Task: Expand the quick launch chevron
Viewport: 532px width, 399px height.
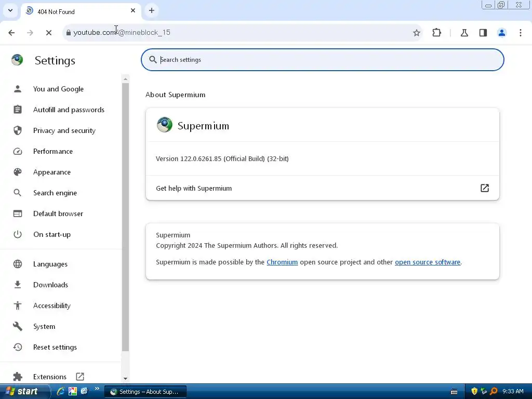Action: tap(97, 389)
